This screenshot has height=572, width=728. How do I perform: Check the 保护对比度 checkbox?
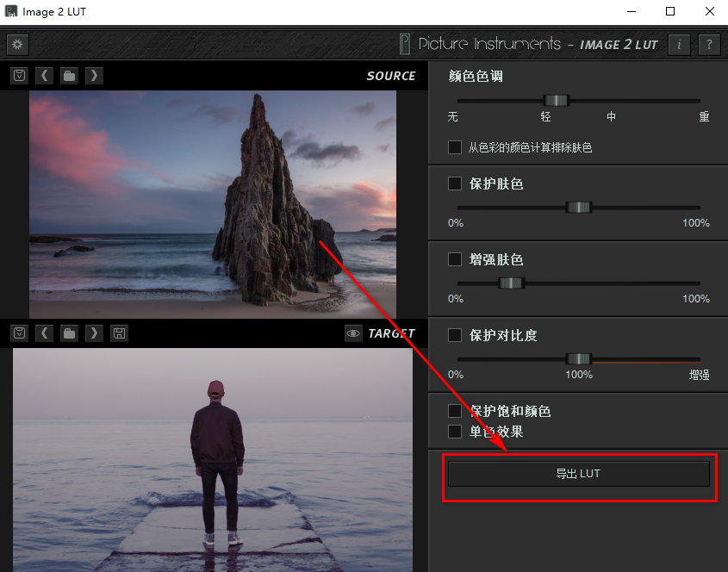[455, 335]
